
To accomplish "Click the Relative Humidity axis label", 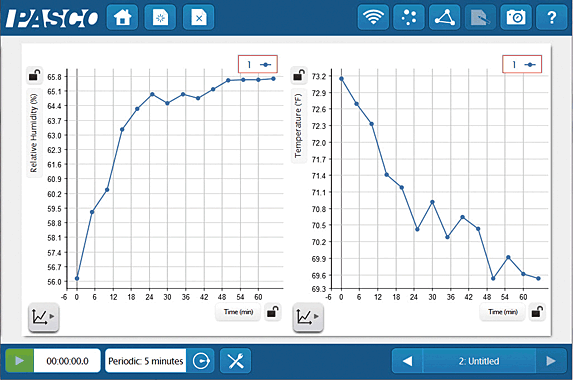I will tap(34, 133).
